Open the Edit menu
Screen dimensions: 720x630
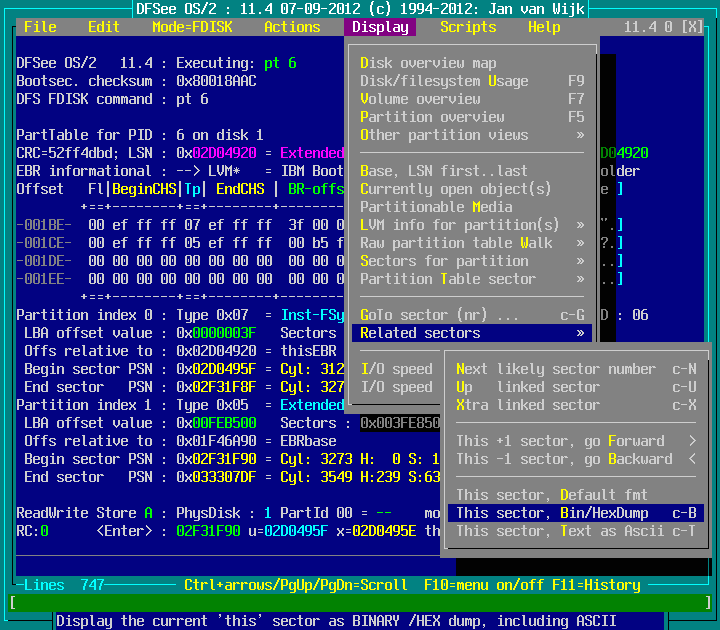[x=104, y=27]
